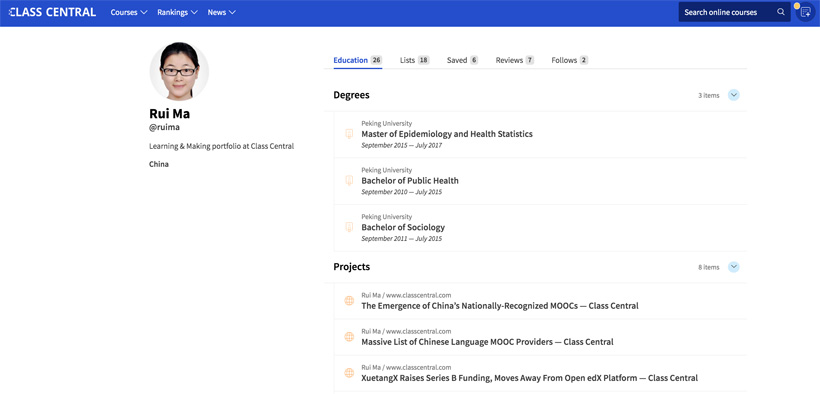Click the @ruima username
Screen dimensions: 820x394
[x=164, y=127]
